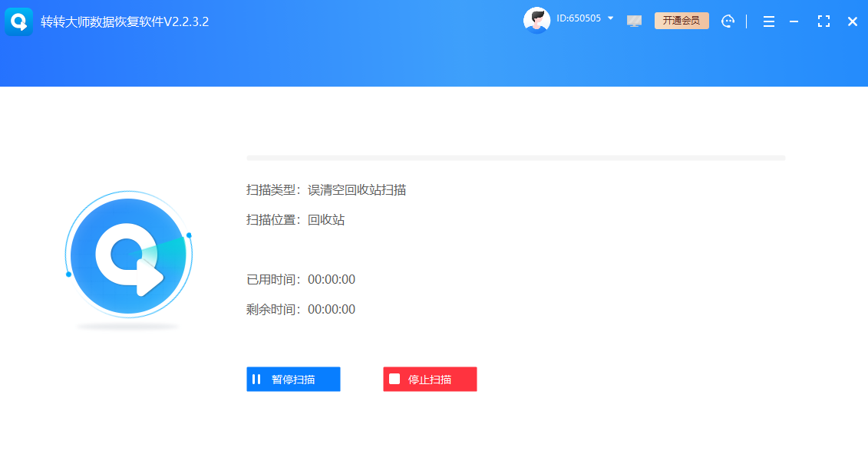Click the 扫描类型 scan type text
The height and width of the screenshot is (457, 868).
click(x=325, y=190)
